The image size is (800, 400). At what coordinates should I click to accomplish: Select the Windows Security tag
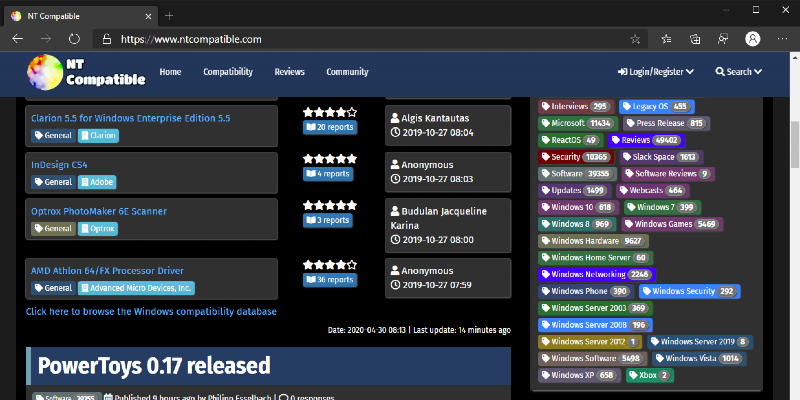tap(690, 291)
